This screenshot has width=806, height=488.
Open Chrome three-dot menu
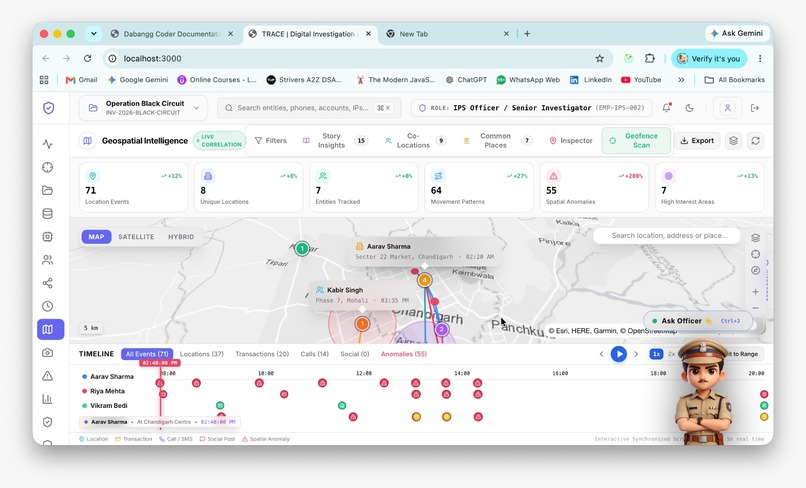(x=760, y=59)
